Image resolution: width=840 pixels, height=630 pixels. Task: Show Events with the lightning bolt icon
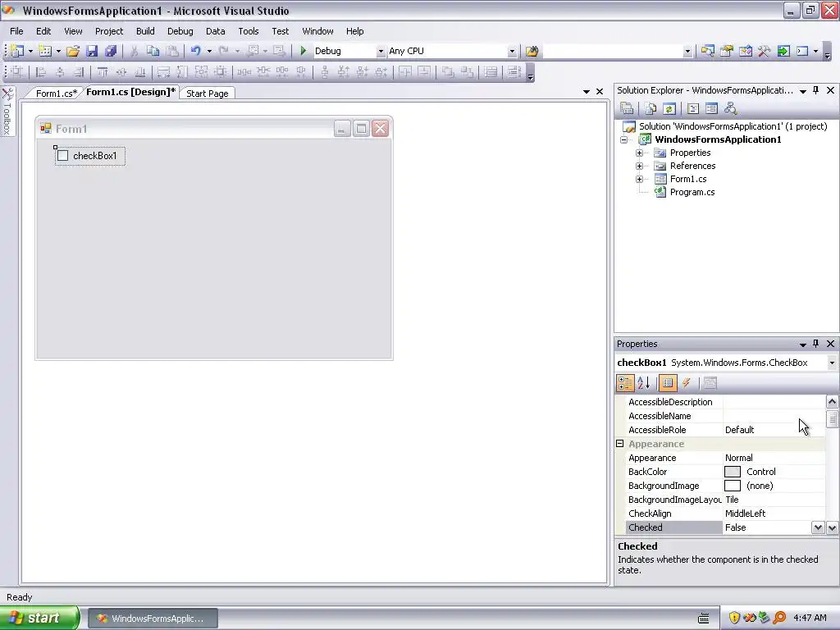point(687,382)
